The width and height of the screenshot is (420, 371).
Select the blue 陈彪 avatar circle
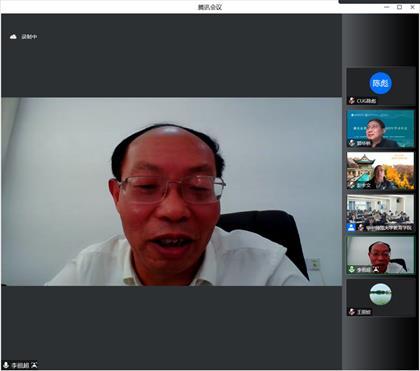380,83
